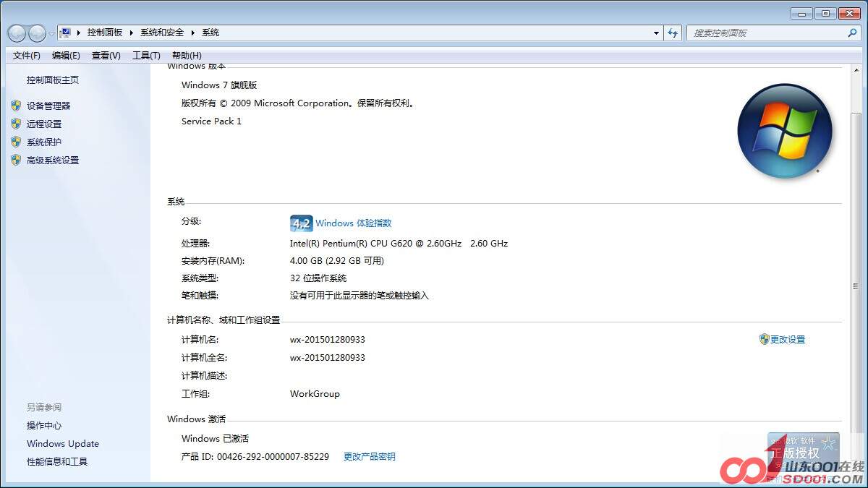Click the Windows 7 旗舰版 edition text

tap(219, 85)
